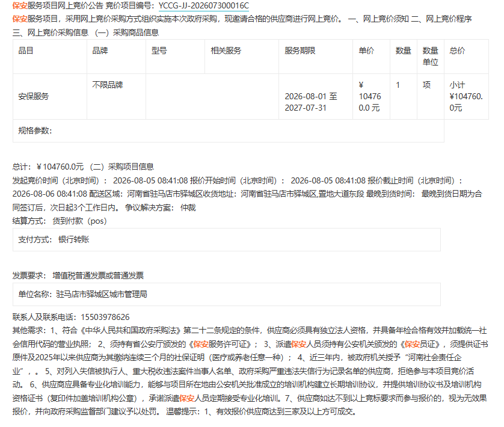Click the service period 2026-08-01 至 2027-07-31 cell
The height and width of the screenshot is (427, 504).
coord(316,96)
